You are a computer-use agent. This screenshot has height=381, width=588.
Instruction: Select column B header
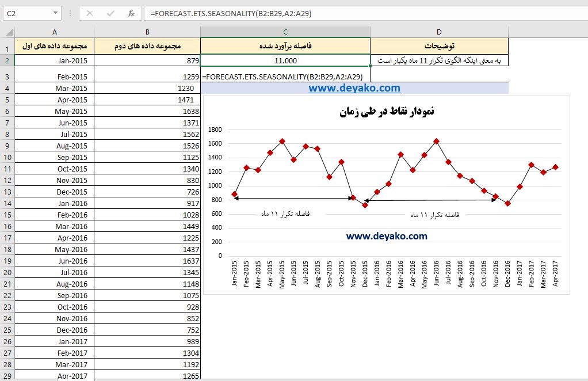(x=147, y=32)
